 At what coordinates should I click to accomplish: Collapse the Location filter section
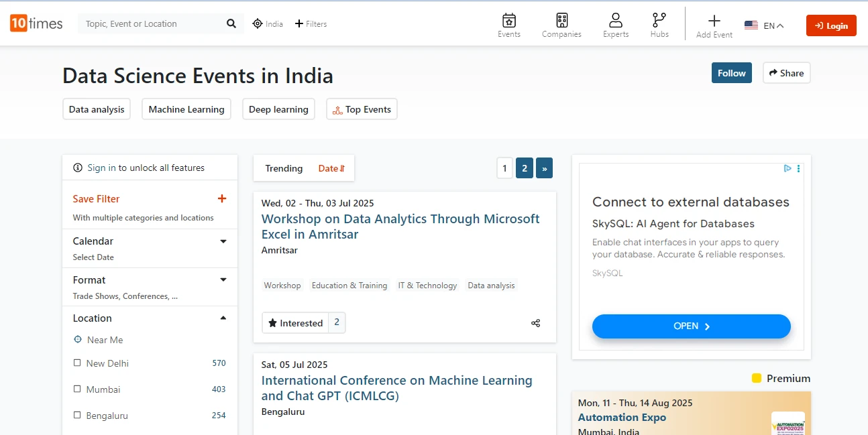tap(223, 318)
